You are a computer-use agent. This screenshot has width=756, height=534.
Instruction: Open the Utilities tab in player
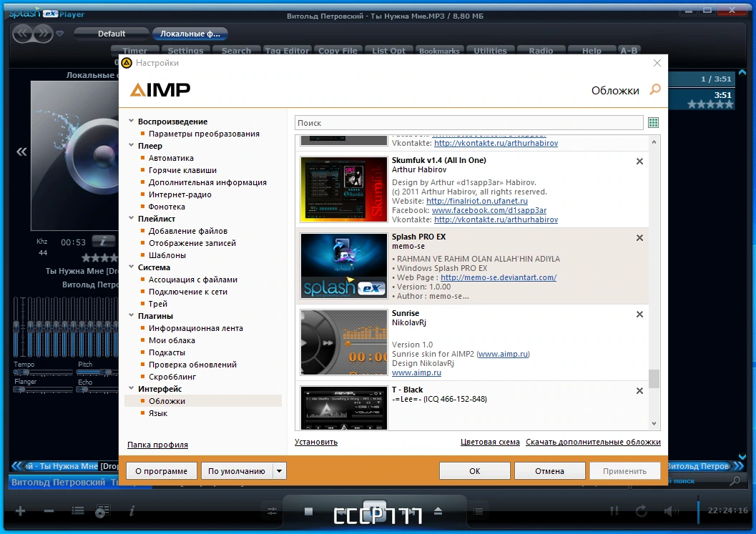coord(490,50)
